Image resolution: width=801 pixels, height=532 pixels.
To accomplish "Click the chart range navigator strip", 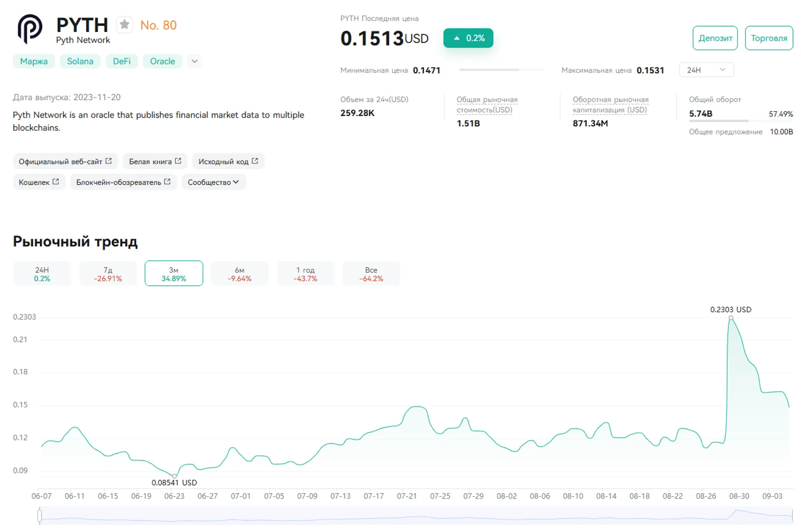I will point(416,515).
